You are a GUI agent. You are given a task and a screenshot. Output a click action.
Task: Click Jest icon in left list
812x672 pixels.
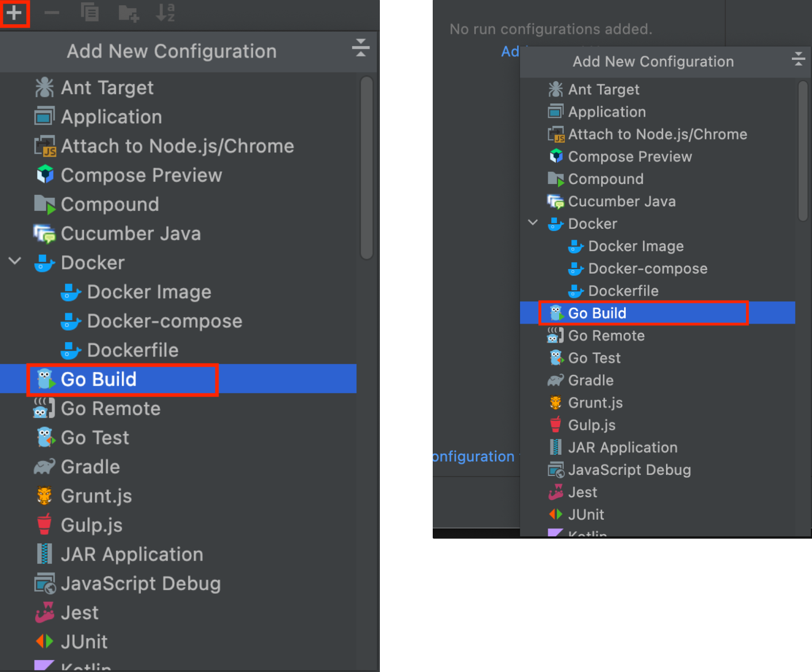(x=44, y=613)
